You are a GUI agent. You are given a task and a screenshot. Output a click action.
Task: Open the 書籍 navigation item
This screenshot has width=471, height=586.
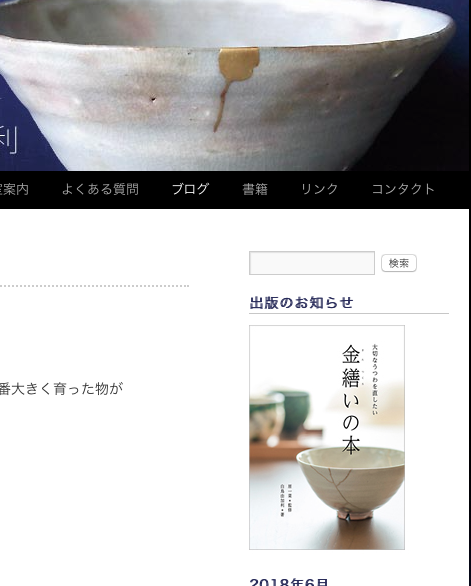[x=255, y=189]
